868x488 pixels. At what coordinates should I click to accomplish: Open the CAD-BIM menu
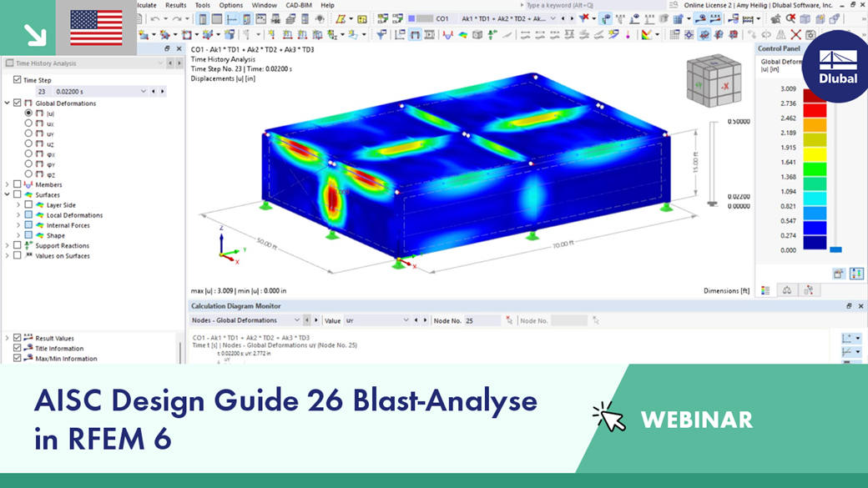(299, 5)
